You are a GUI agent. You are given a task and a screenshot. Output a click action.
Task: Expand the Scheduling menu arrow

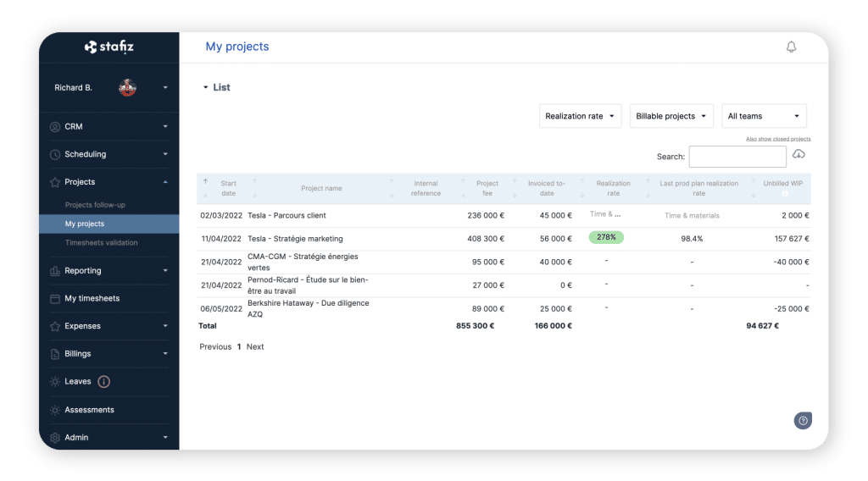tap(165, 154)
